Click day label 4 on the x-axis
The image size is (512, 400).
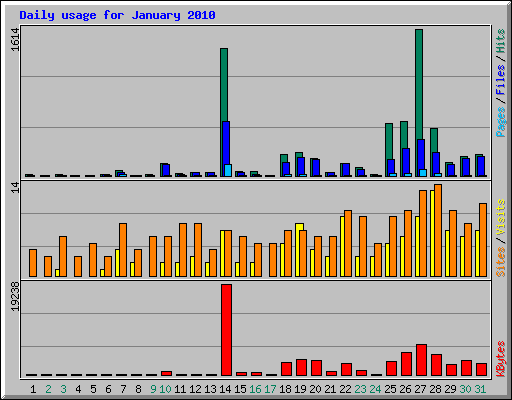pos(78,389)
